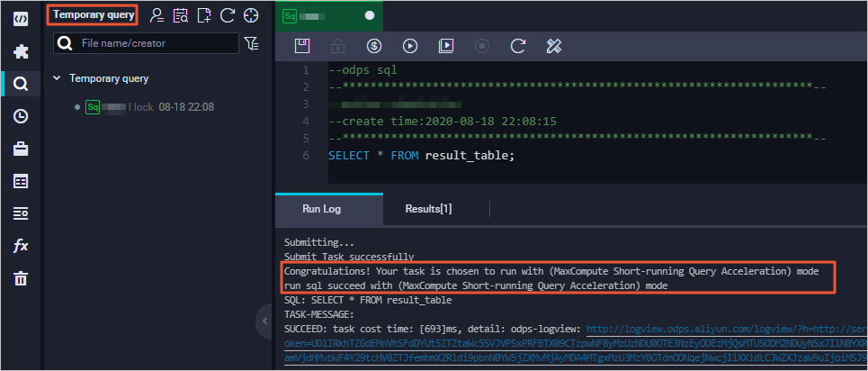This screenshot has width=868, height=371.
Task: Switch to the Results[1] tab
Action: (428, 209)
